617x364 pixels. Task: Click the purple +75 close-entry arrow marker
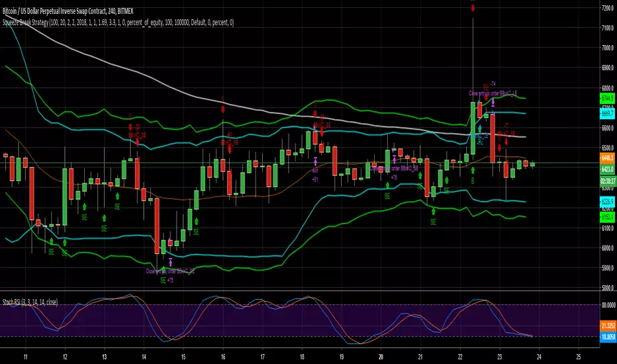coord(170,261)
